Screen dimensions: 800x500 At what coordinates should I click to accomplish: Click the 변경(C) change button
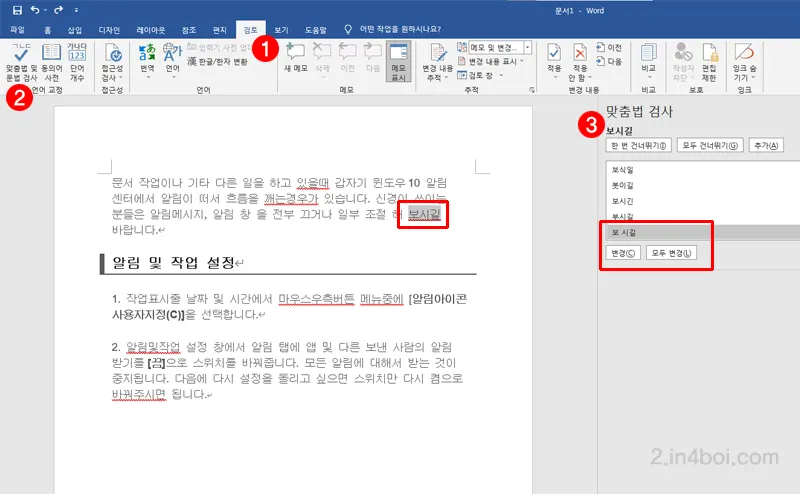623,253
